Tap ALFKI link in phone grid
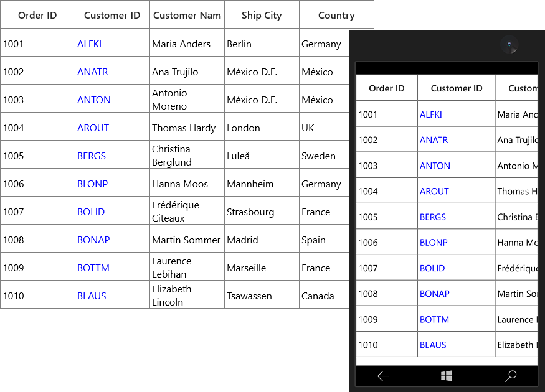The image size is (545, 392). (x=430, y=114)
